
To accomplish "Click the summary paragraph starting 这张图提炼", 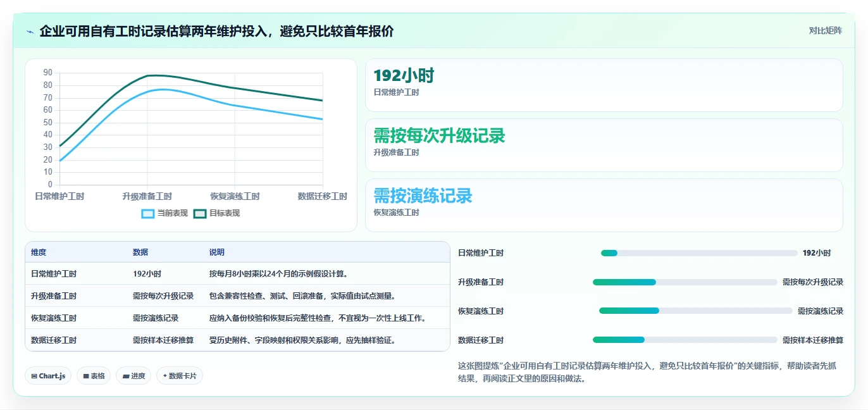I will point(647,373).
